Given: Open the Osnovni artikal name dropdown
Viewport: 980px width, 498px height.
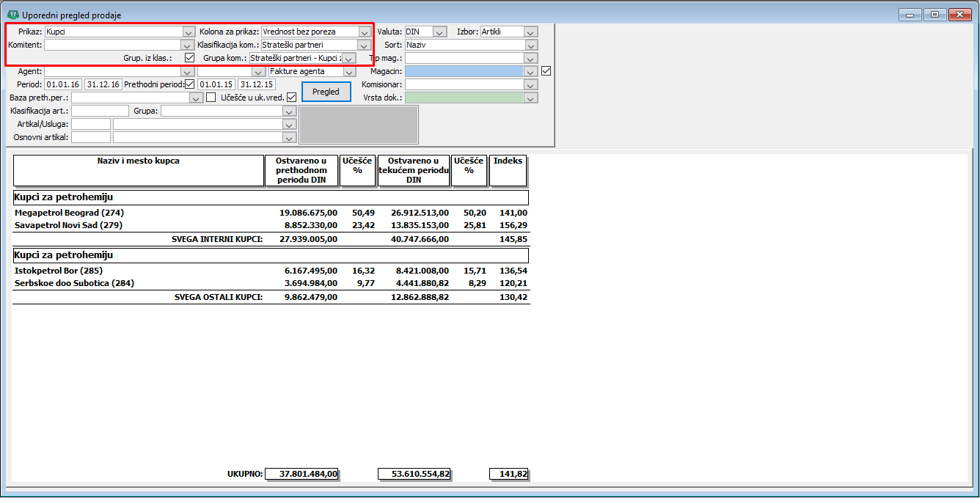Looking at the screenshot, I should coord(290,137).
